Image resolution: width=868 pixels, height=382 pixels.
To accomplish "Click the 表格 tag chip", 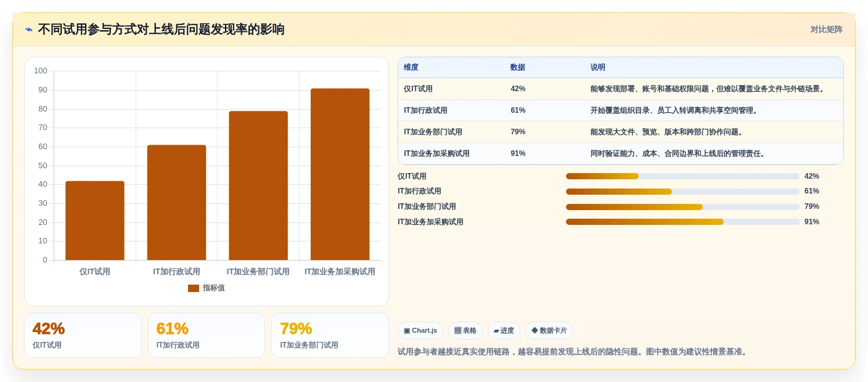I will click(x=465, y=331).
